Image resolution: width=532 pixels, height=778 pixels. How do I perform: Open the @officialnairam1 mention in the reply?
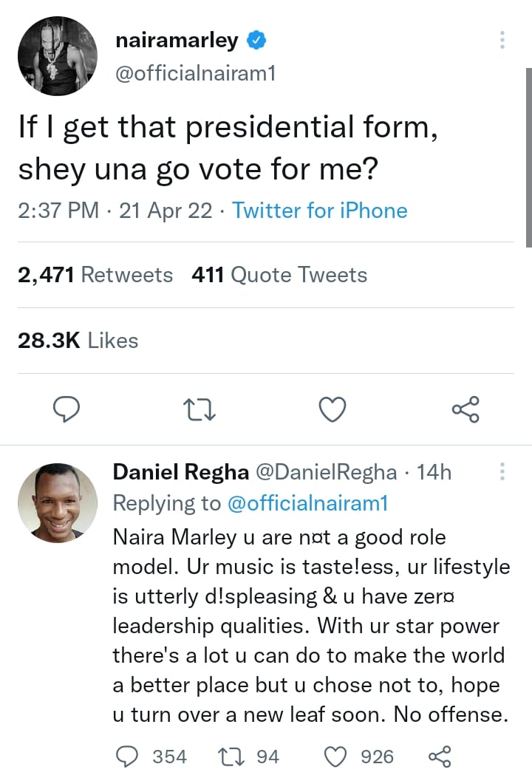point(307,503)
